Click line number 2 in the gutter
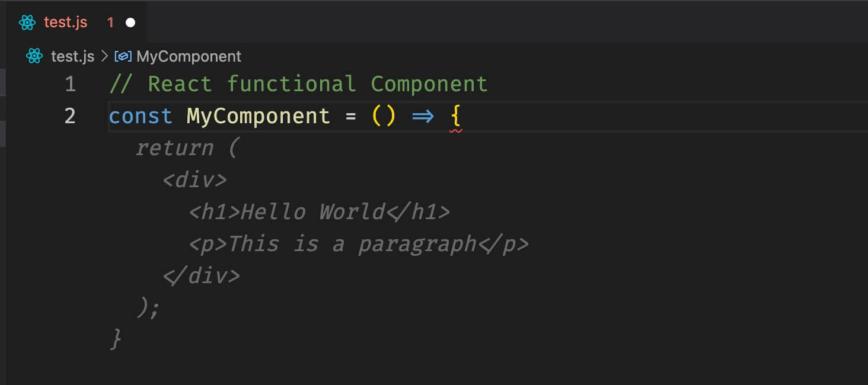The height and width of the screenshot is (385, 868). click(70, 116)
